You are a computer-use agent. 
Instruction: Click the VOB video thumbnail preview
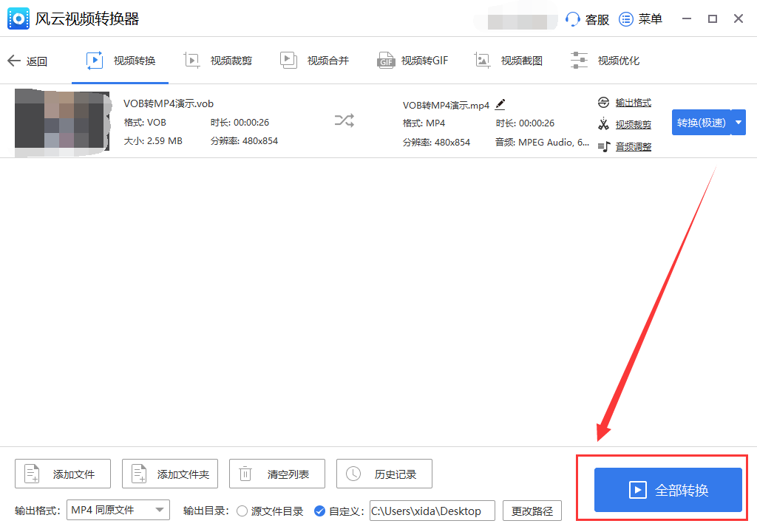pos(62,122)
